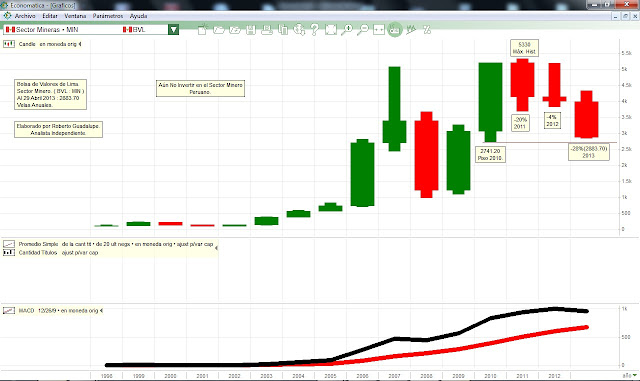Image resolution: width=640 pixels, height=381 pixels.
Task: Open the Ayuda menu
Action: pyautogui.click(x=138, y=16)
